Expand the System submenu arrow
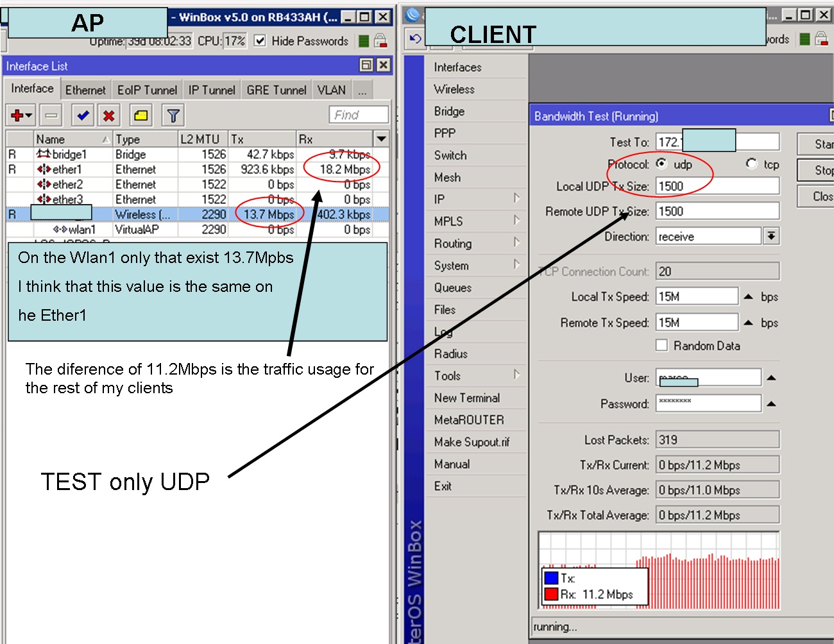Viewport: 834px width, 644px height. [x=516, y=264]
